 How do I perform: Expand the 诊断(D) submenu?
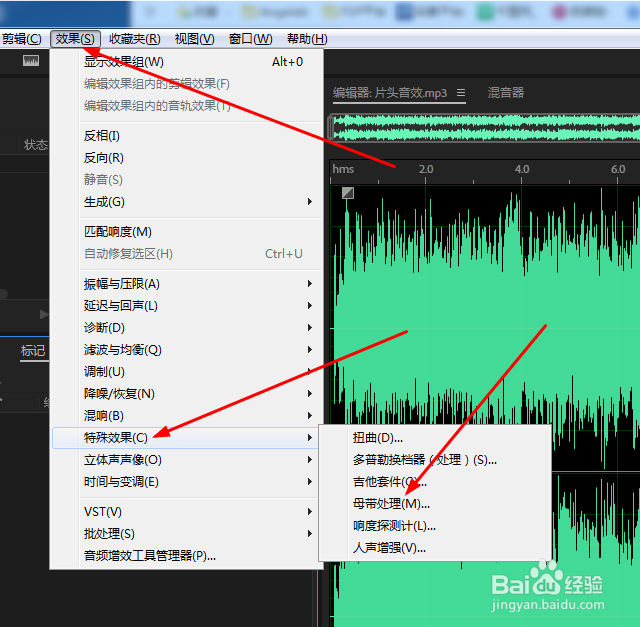pos(187,328)
